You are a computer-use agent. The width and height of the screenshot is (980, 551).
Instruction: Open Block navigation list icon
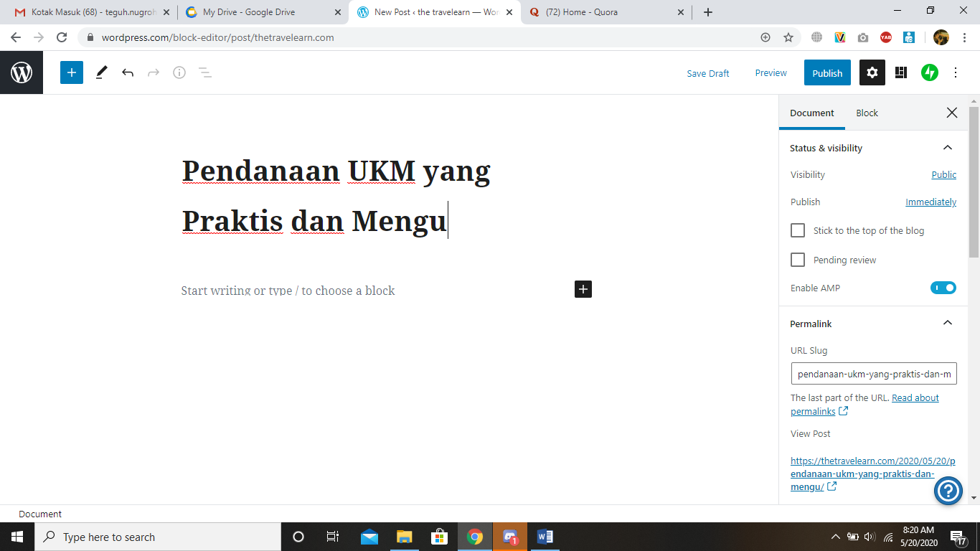[x=205, y=72]
